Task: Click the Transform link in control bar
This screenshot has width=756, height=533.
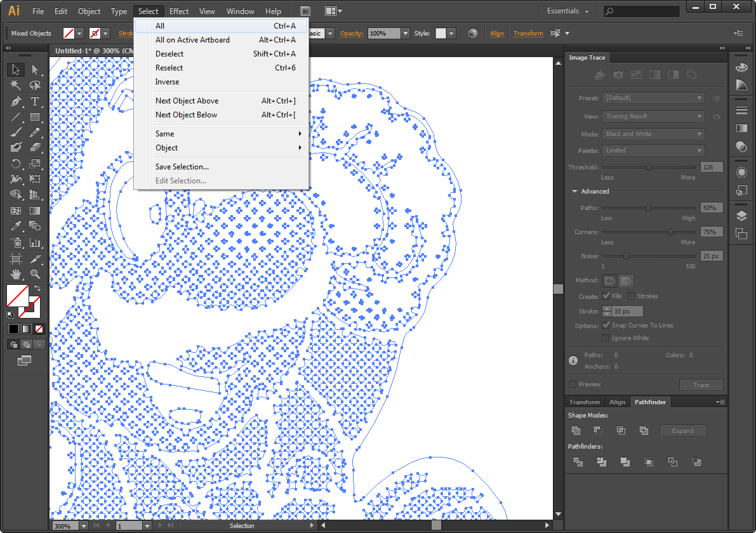Action: tap(528, 33)
